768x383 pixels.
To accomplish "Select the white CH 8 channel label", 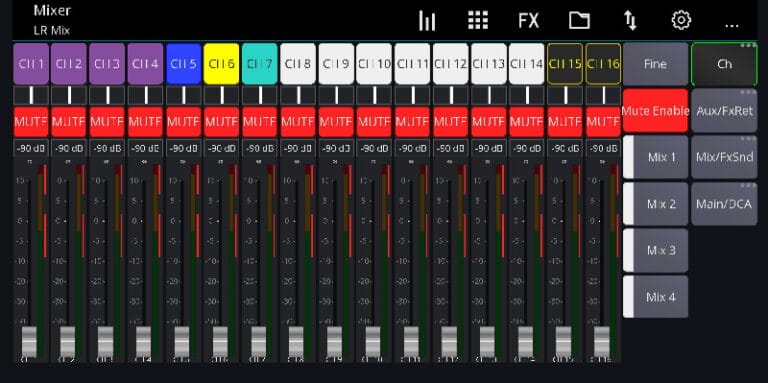I will (x=298, y=64).
